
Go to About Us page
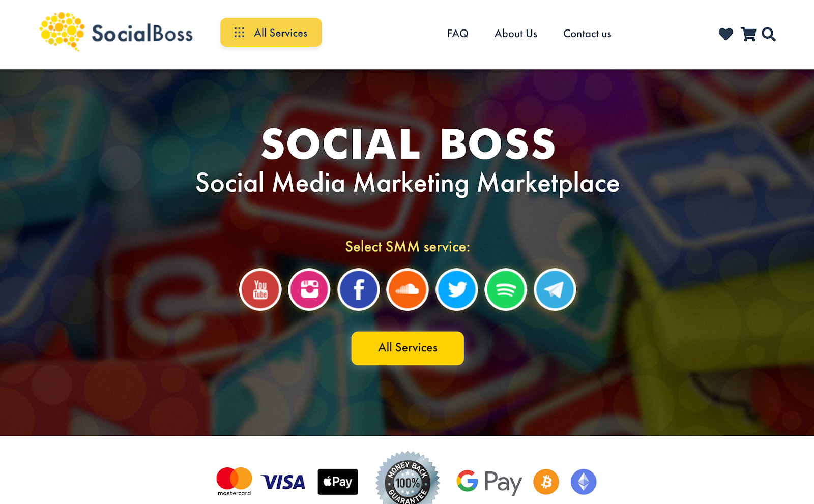coord(516,34)
